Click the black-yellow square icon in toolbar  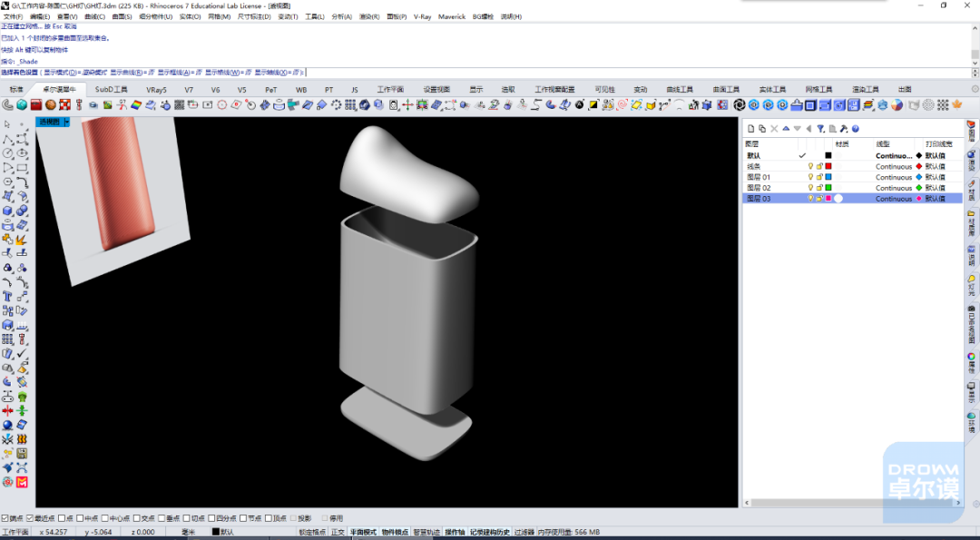593,105
